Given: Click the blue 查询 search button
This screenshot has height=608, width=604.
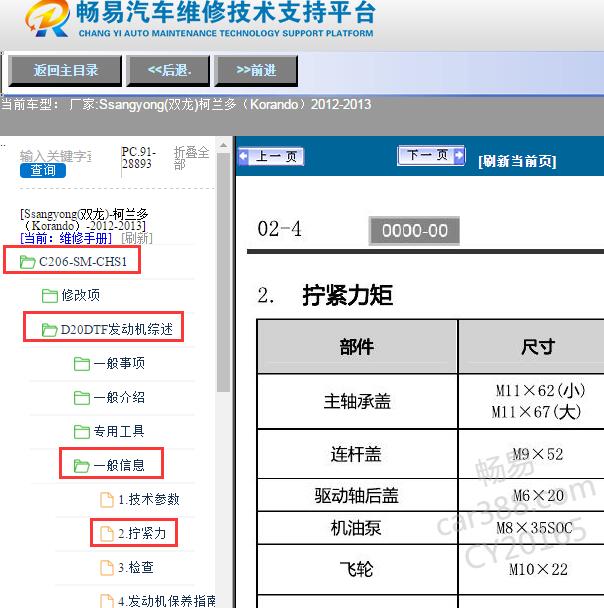Looking at the screenshot, I should click(43, 170).
